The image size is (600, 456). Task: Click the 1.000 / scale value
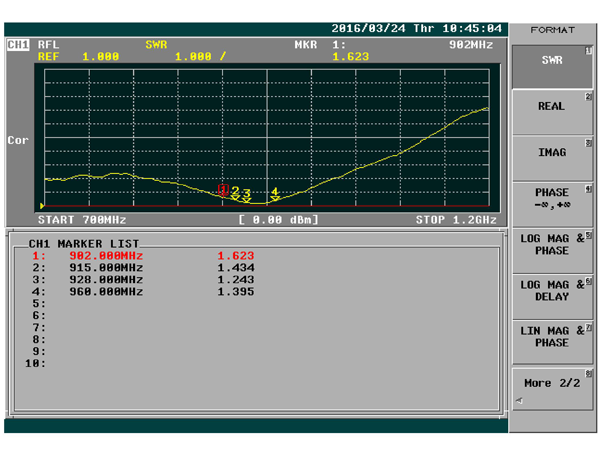(x=200, y=57)
